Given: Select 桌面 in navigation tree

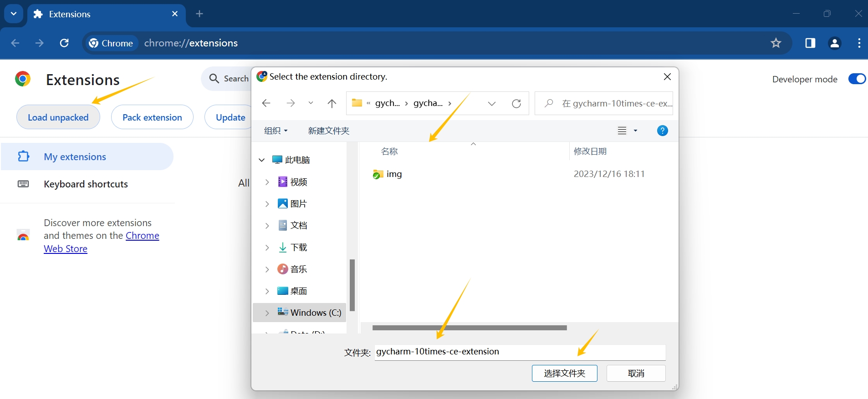Looking at the screenshot, I should [x=293, y=291].
